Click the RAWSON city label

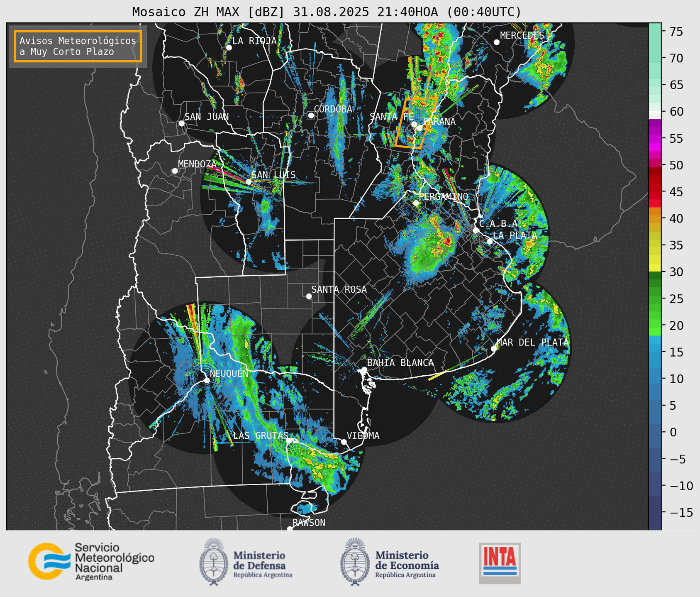pos(309,523)
